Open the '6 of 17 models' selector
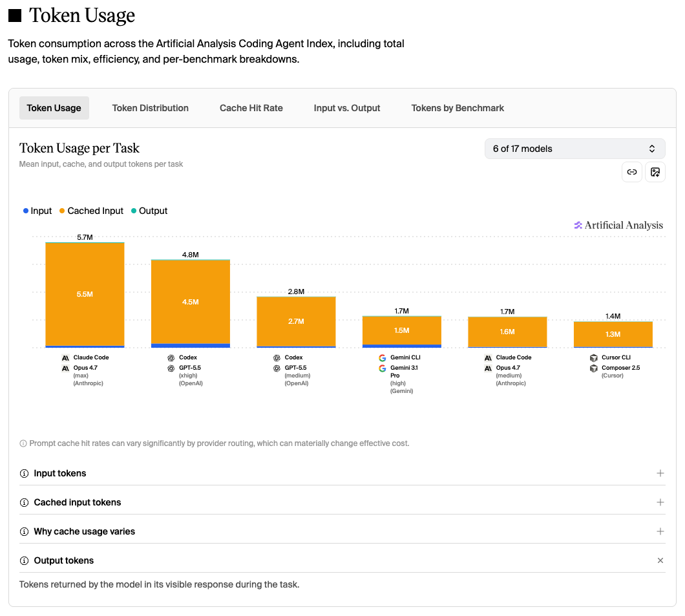This screenshot has height=616, width=685. tap(575, 149)
